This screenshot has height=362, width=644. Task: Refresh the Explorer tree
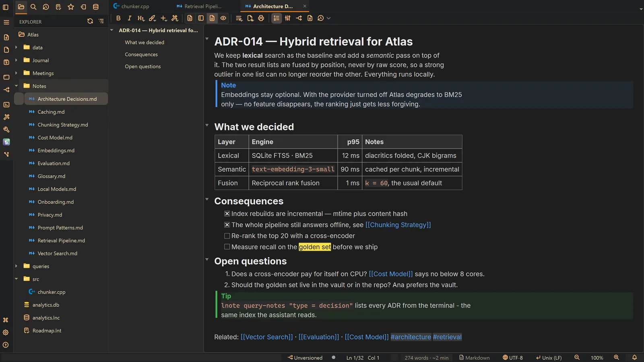(x=90, y=21)
